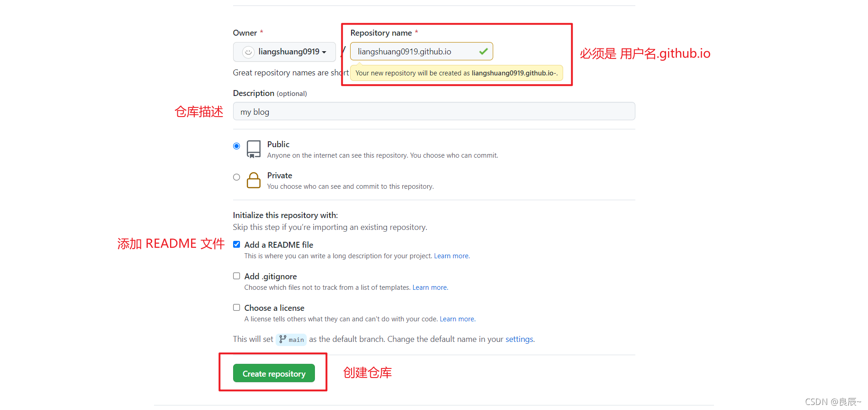Select the Public visibility radio button

click(236, 146)
